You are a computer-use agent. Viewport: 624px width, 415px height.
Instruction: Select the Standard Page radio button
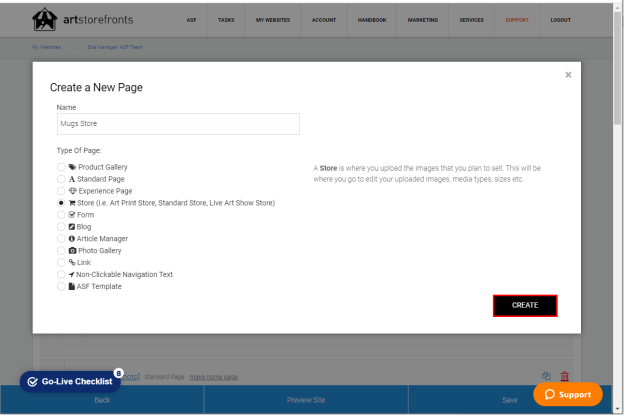tap(61, 179)
